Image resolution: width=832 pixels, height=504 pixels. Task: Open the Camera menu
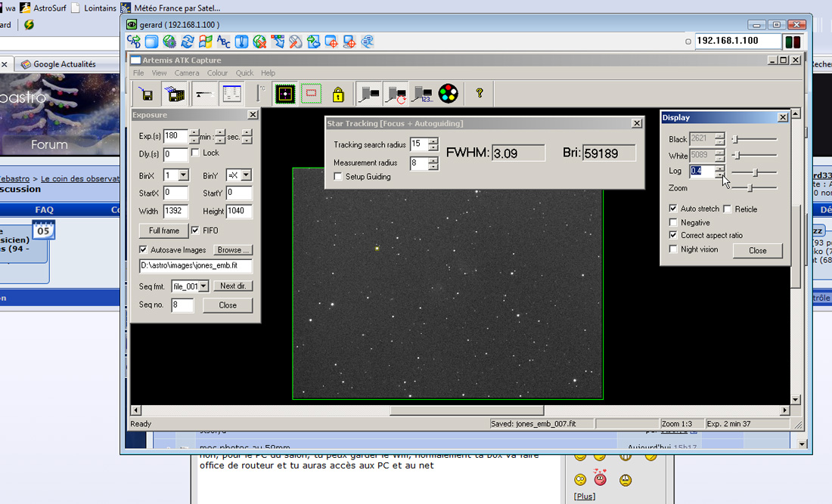pos(186,73)
